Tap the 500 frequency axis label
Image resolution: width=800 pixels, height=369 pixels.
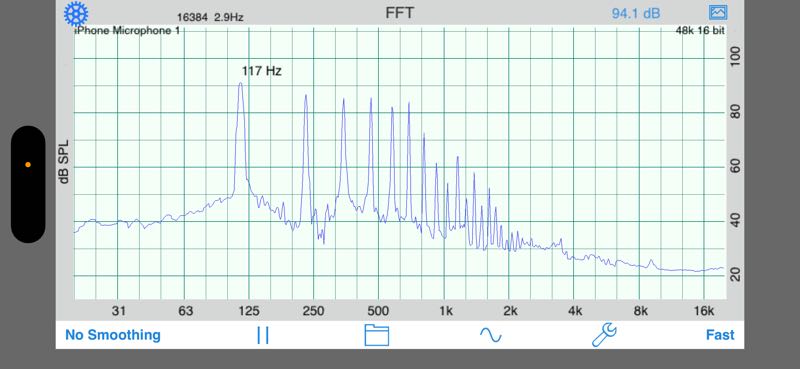[378, 311]
